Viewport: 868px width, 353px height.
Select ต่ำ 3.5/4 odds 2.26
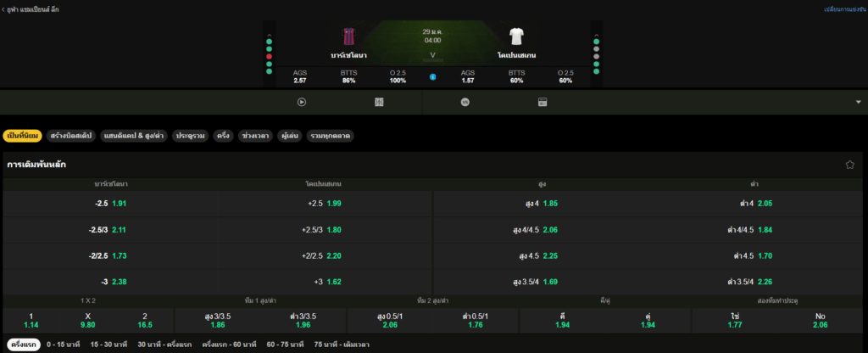pos(755,282)
